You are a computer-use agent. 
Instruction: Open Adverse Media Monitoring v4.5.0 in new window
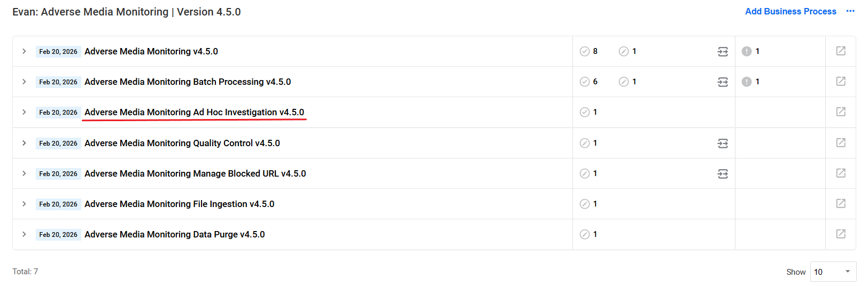click(841, 51)
